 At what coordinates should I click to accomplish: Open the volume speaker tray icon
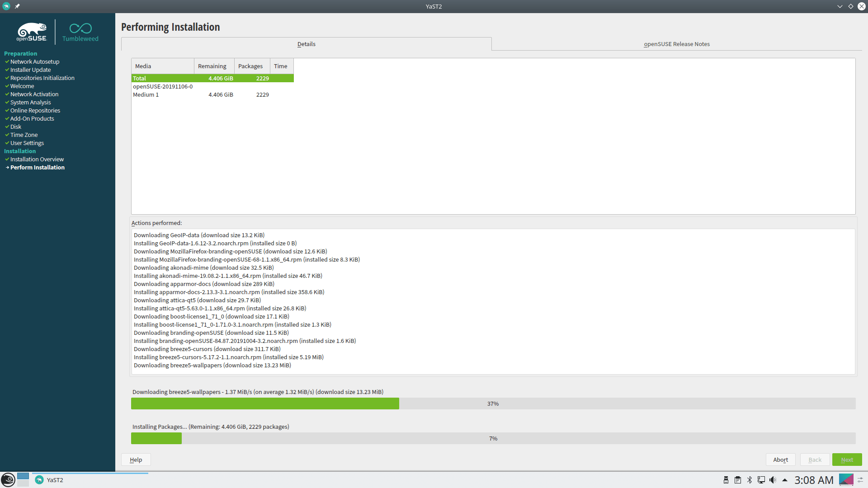pyautogui.click(x=773, y=480)
